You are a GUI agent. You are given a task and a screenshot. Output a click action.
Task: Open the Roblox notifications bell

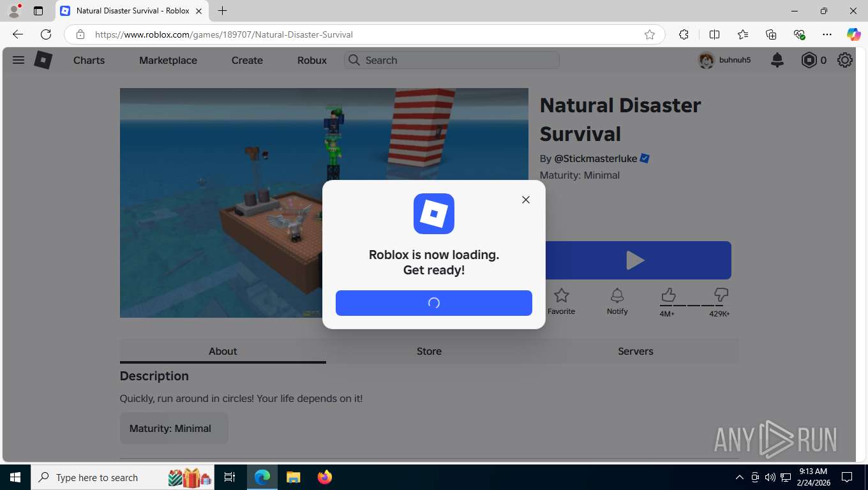(777, 60)
